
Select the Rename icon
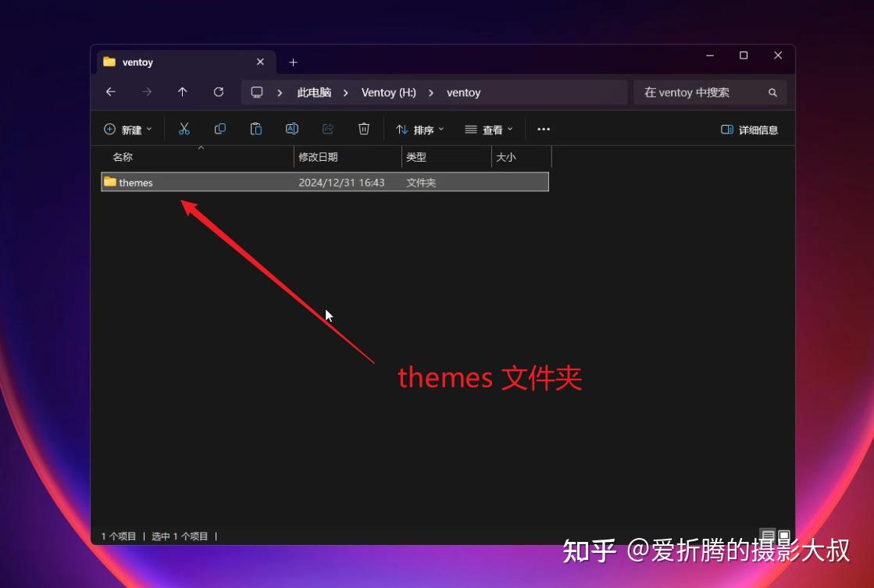(x=292, y=129)
